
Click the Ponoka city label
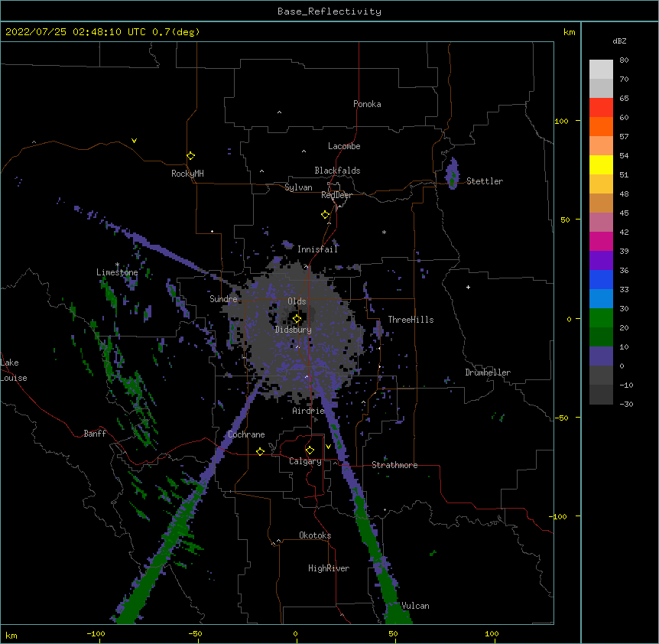pos(367,104)
